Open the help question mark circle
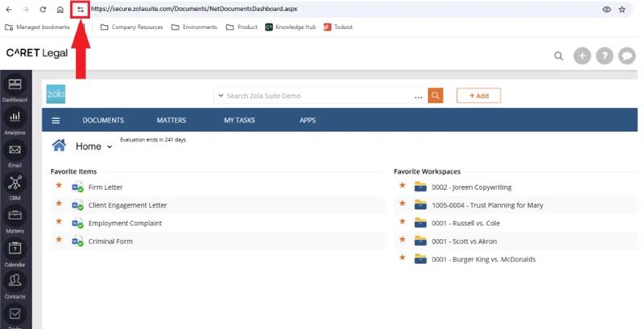Image resolution: width=644 pixels, height=329 pixels. (605, 56)
